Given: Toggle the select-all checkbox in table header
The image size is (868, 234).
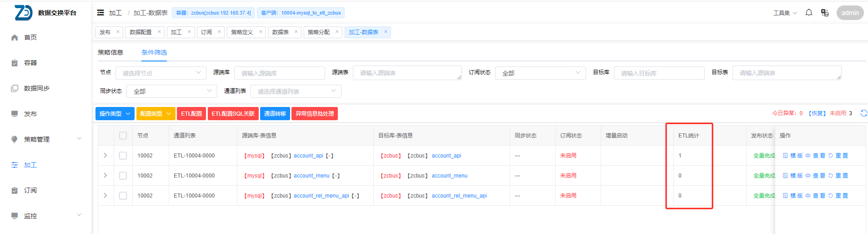Looking at the screenshot, I should coord(123,136).
